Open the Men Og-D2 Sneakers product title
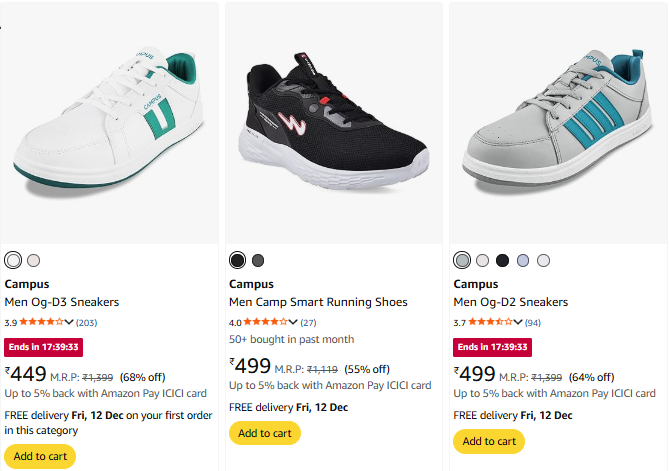 point(510,302)
